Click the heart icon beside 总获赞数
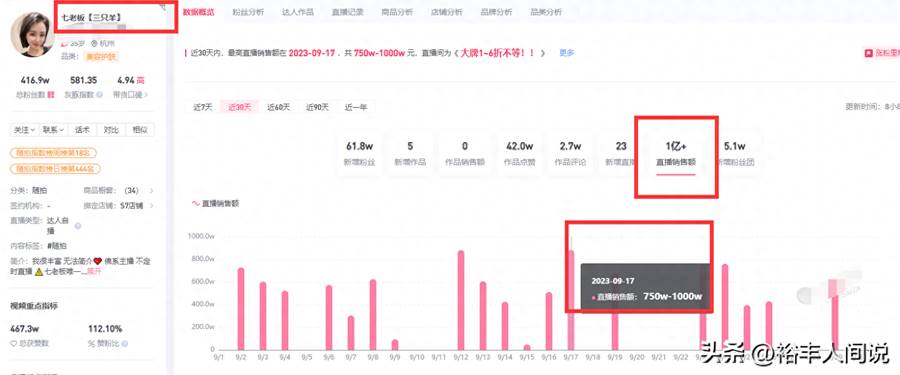This screenshot has height=375, width=900. pos(14,343)
